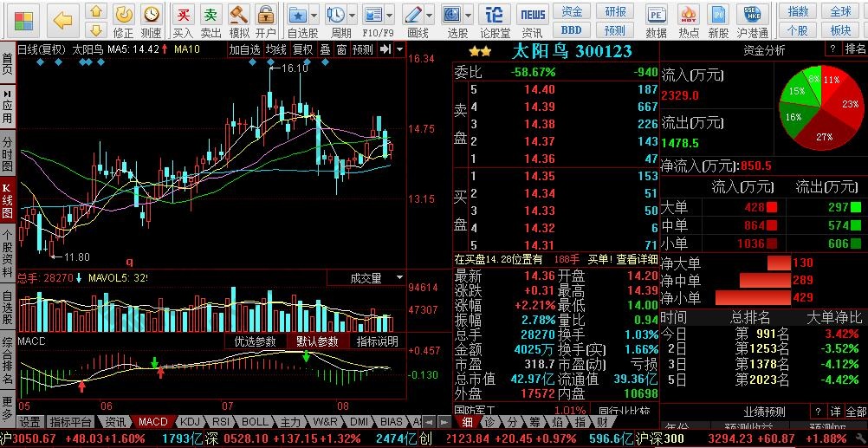Toggle the 均线 moving average lines

coord(276,49)
